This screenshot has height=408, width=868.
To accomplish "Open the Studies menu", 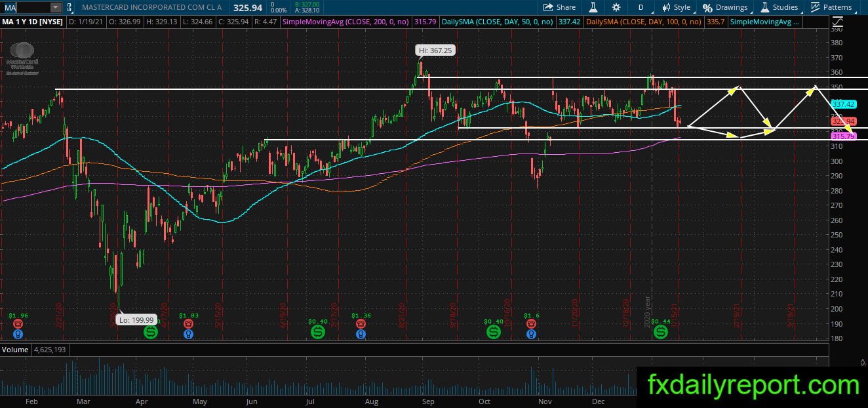I will coord(779,7).
